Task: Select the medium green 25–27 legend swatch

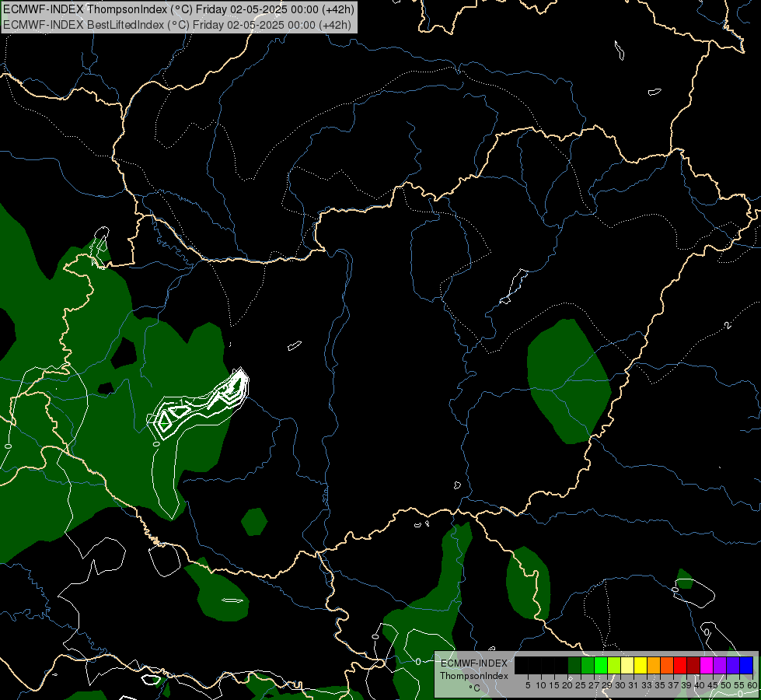Action: tap(587, 665)
